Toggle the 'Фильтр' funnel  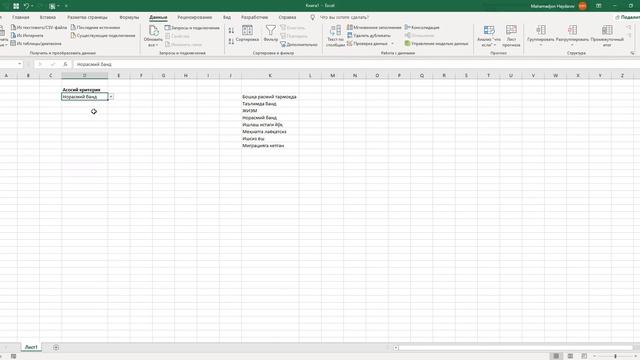click(271, 33)
